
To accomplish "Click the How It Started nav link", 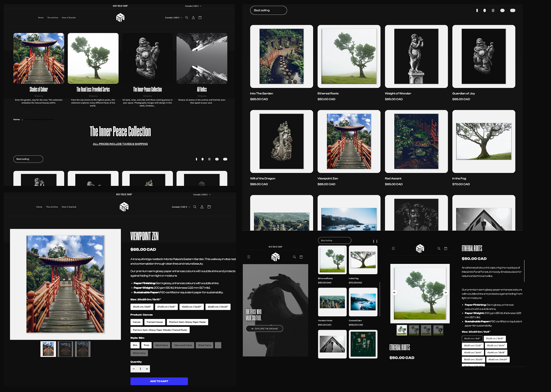I will (69, 18).
